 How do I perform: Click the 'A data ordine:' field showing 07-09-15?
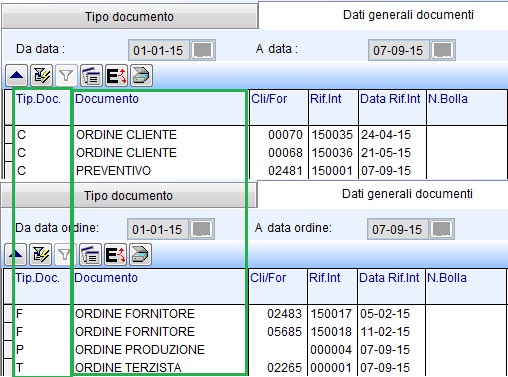pyautogui.click(x=397, y=229)
